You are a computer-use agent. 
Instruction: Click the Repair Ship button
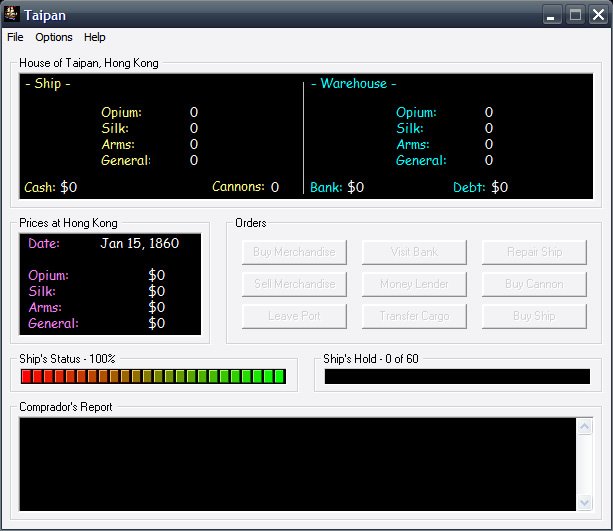[x=534, y=252]
